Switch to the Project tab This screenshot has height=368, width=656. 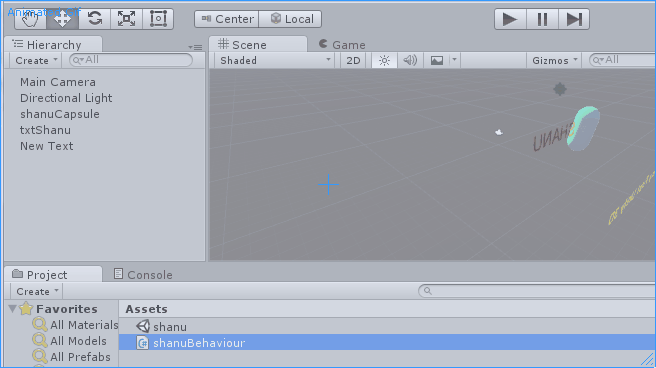53,274
